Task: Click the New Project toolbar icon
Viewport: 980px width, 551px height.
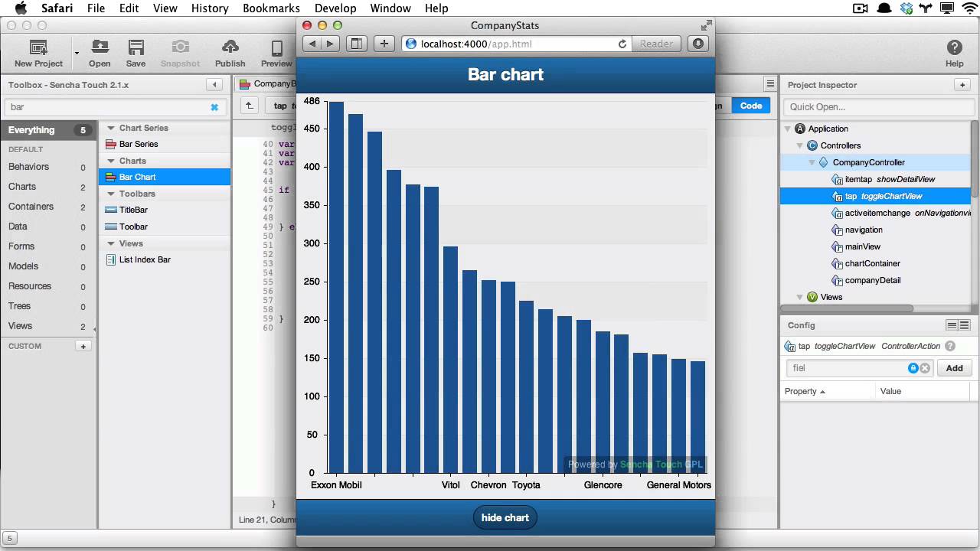Action: (38, 47)
